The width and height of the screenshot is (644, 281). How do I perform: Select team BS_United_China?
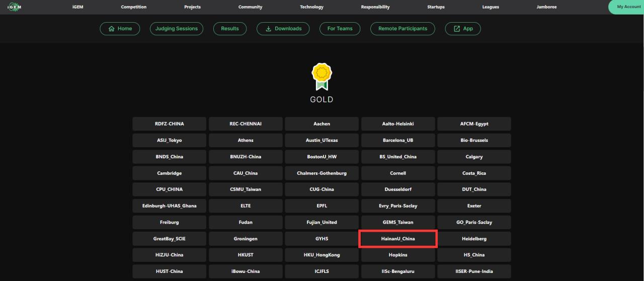[398, 157]
